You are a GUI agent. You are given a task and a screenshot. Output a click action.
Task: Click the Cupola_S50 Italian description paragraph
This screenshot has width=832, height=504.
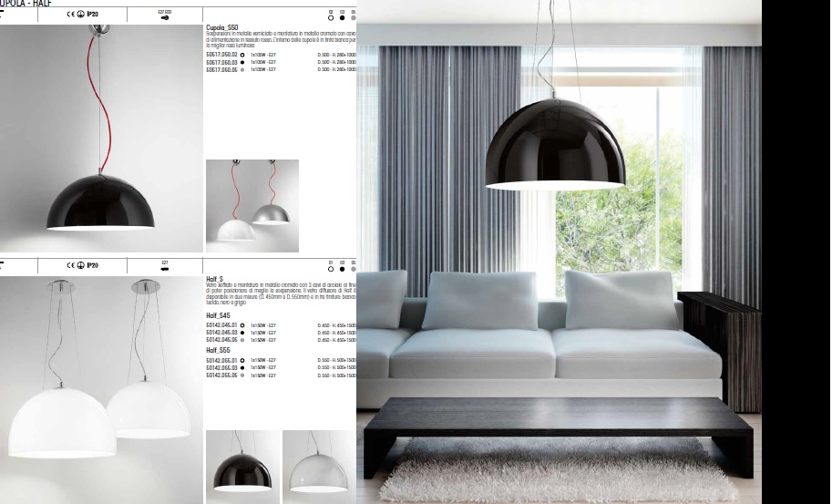[281, 40]
